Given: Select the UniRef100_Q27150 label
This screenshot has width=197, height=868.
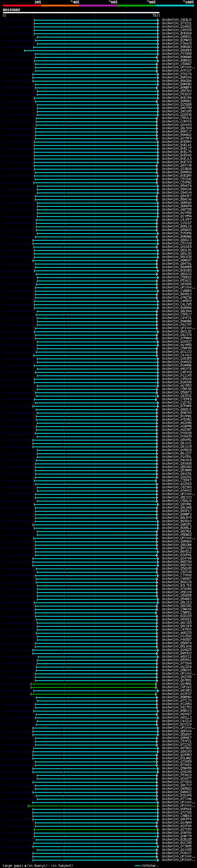Looking at the screenshot, I should [176, 829].
